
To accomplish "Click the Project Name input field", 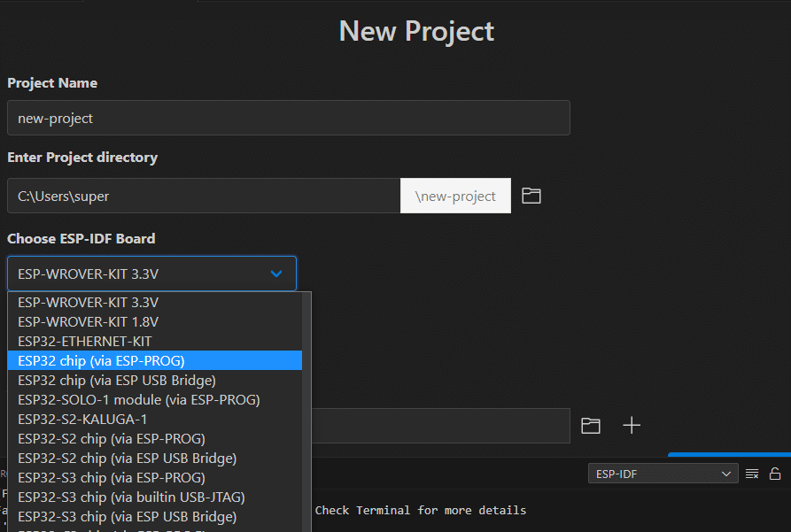I will pos(289,118).
